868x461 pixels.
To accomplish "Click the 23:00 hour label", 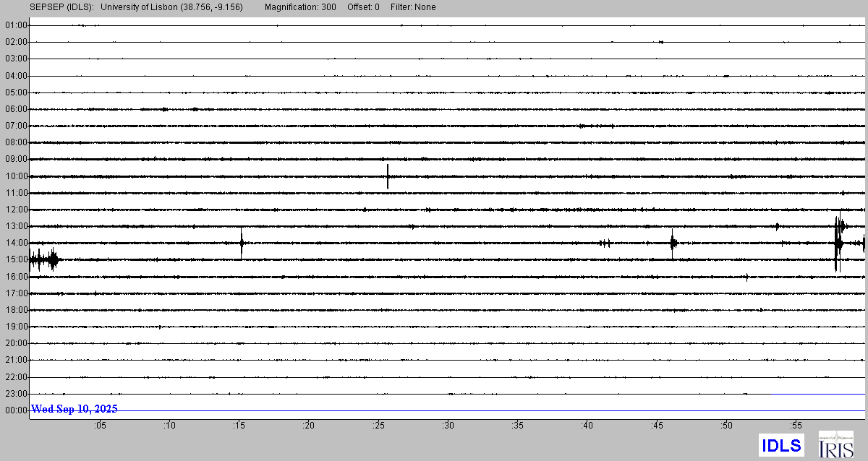I will [x=16, y=394].
